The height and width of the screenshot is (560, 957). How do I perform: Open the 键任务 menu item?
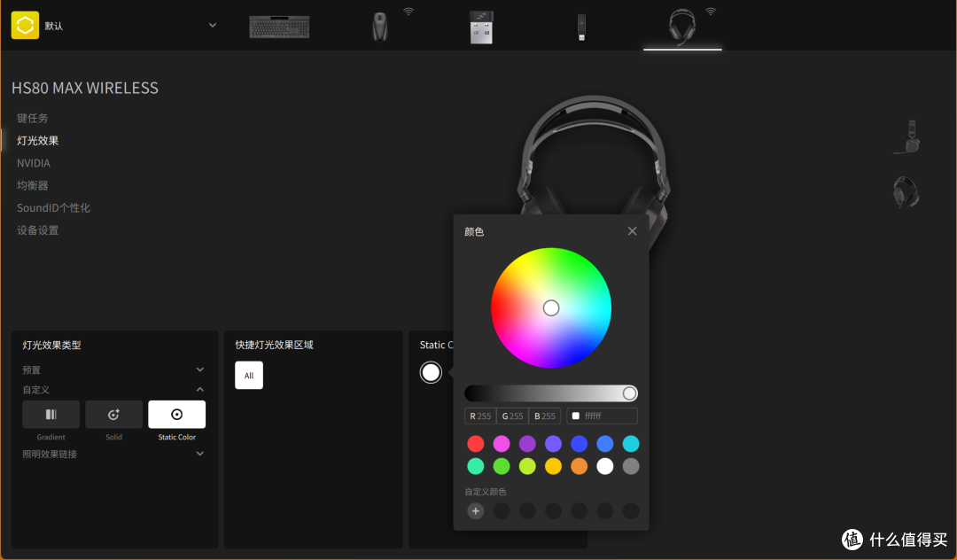click(x=33, y=119)
